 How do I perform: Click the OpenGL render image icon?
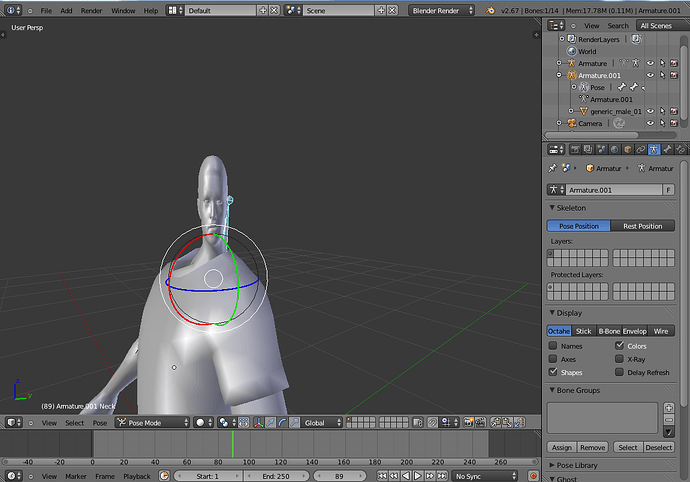pyautogui.click(x=468, y=423)
